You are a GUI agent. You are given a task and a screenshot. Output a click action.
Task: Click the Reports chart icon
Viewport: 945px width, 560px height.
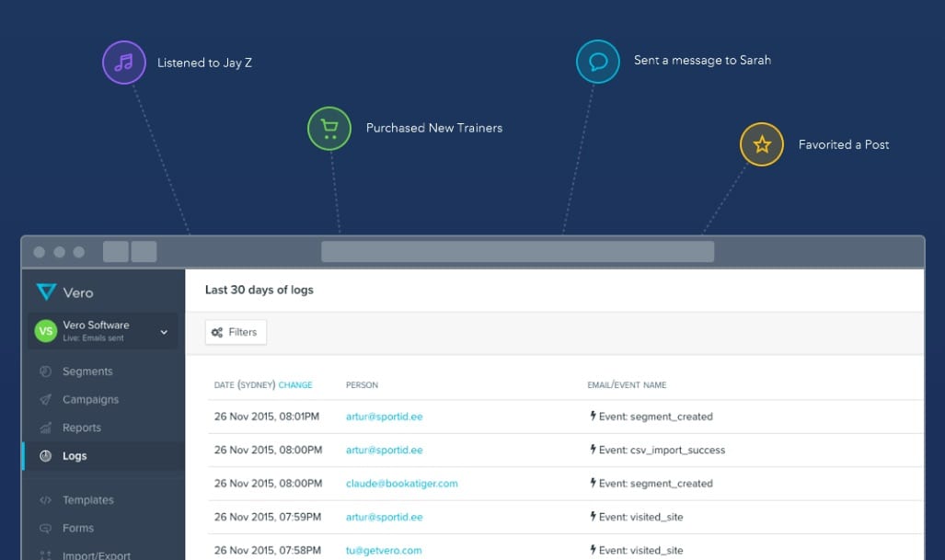(45, 428)
